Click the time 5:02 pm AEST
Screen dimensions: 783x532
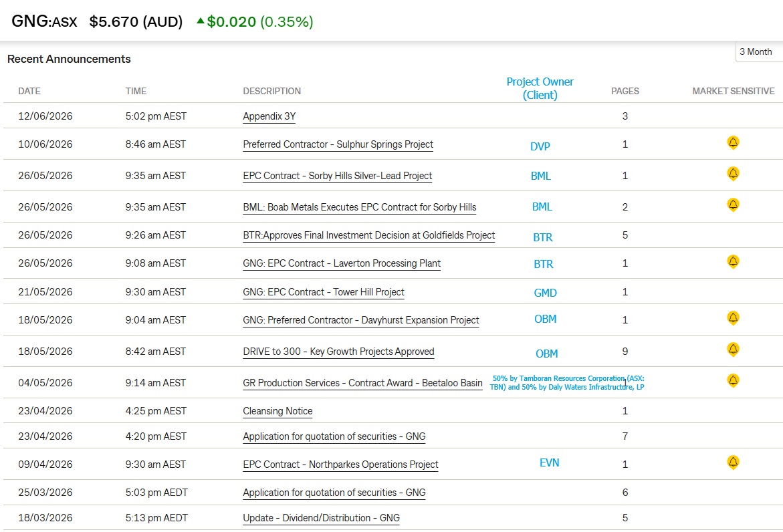[x=156, y=116]
